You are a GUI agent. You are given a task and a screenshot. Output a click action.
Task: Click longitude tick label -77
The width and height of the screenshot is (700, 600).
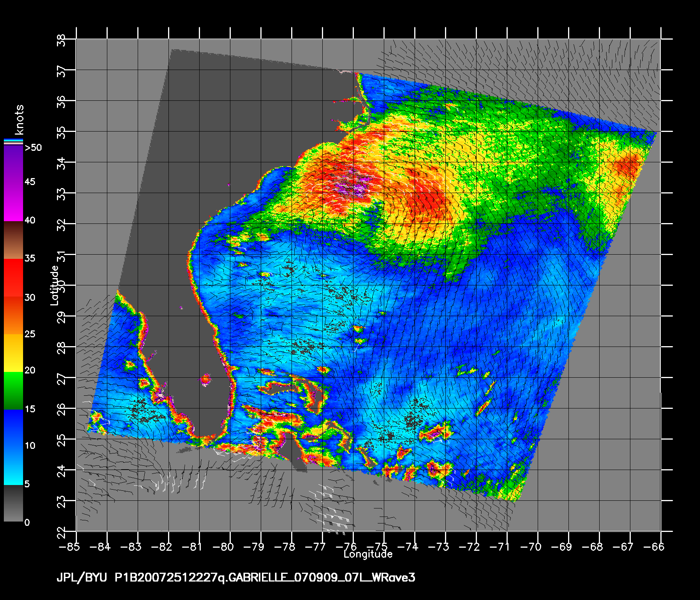tap(315, 547)
